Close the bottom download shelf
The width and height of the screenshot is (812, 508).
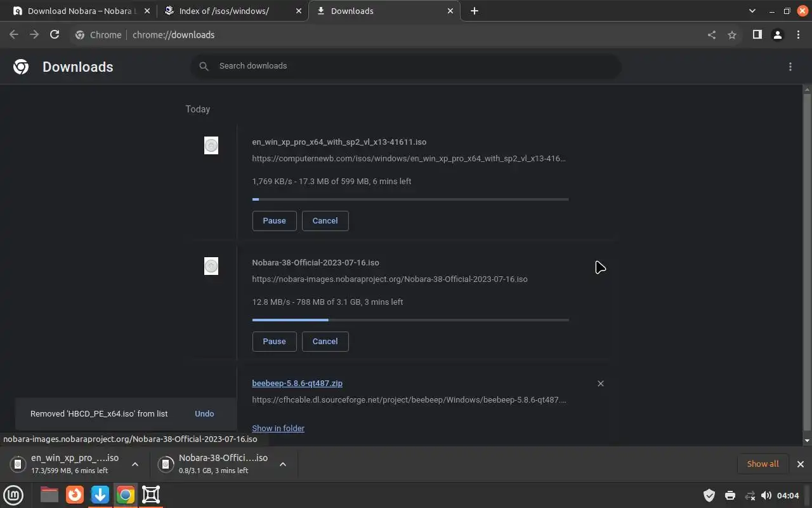click(801, 464)
